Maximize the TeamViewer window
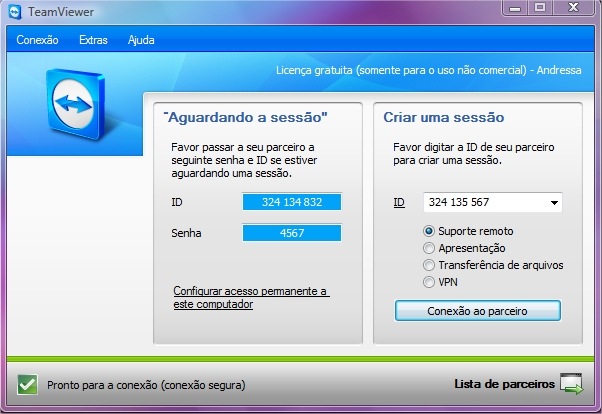602x414 pixels. [540, 8]
